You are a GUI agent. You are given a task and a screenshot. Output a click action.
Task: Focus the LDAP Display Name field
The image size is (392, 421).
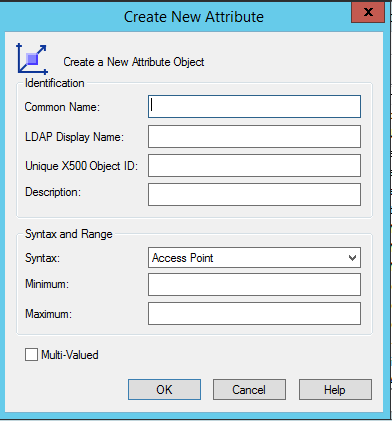point(254,136)
